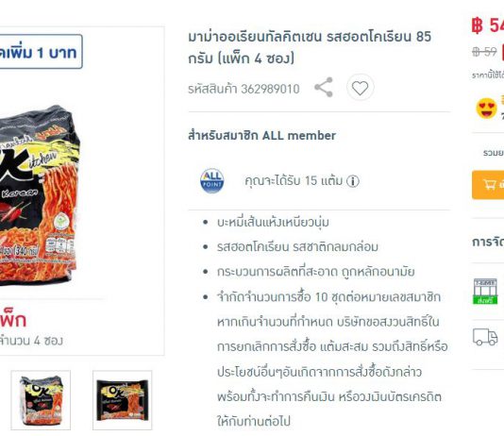This screenshot has width=504, height=436.
Task: Click the product title มาม่าออเรียนทัลคิตเชน
Action: (x=310, y=47)
